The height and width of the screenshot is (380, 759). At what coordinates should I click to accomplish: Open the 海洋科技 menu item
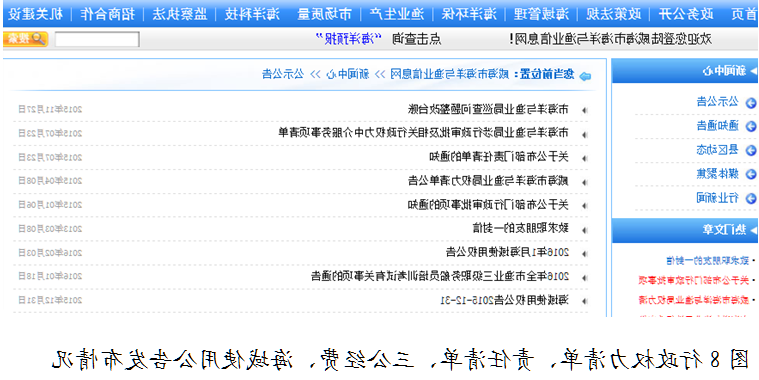[252, 15]
